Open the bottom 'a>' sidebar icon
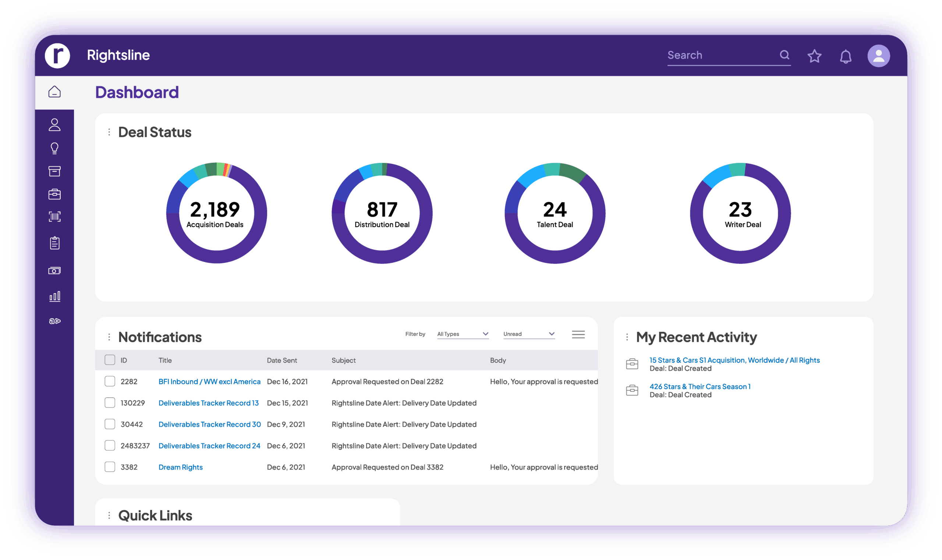Screen dimensions: 942x560 coord(55,321)
